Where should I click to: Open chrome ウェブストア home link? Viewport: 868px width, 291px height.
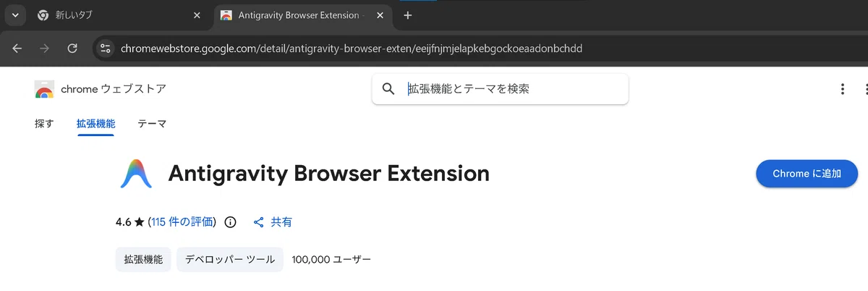tap(114, 89)
